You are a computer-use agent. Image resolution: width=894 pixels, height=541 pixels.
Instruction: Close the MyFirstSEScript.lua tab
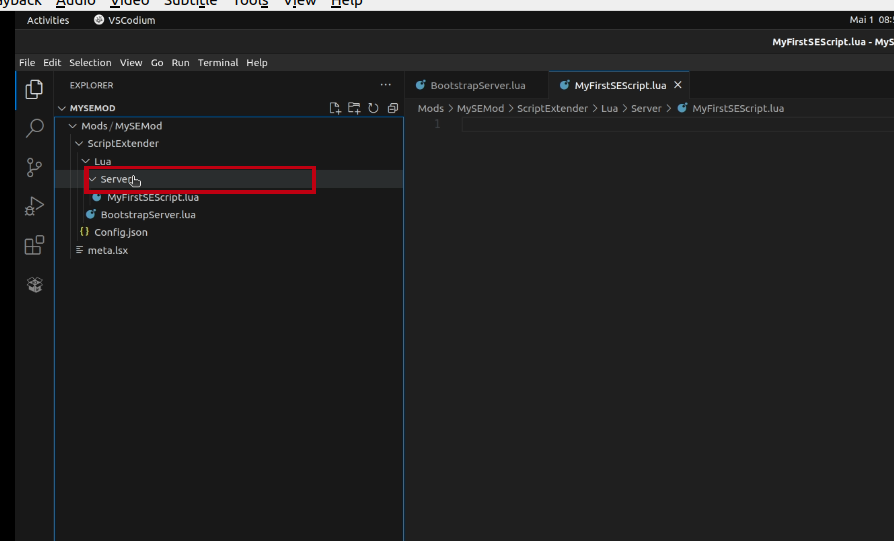678,86
